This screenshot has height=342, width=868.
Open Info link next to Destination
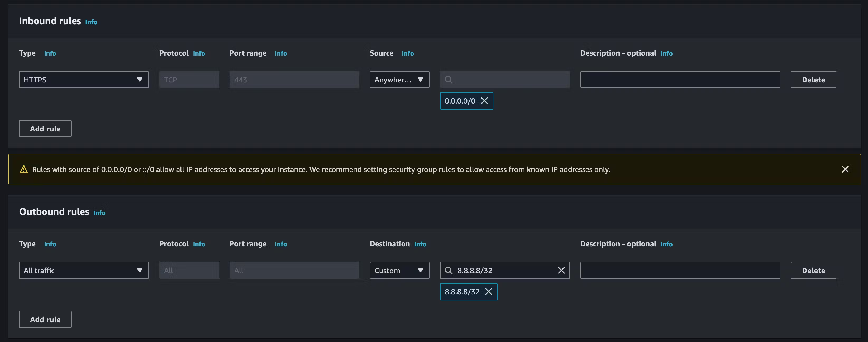point(420,244)
